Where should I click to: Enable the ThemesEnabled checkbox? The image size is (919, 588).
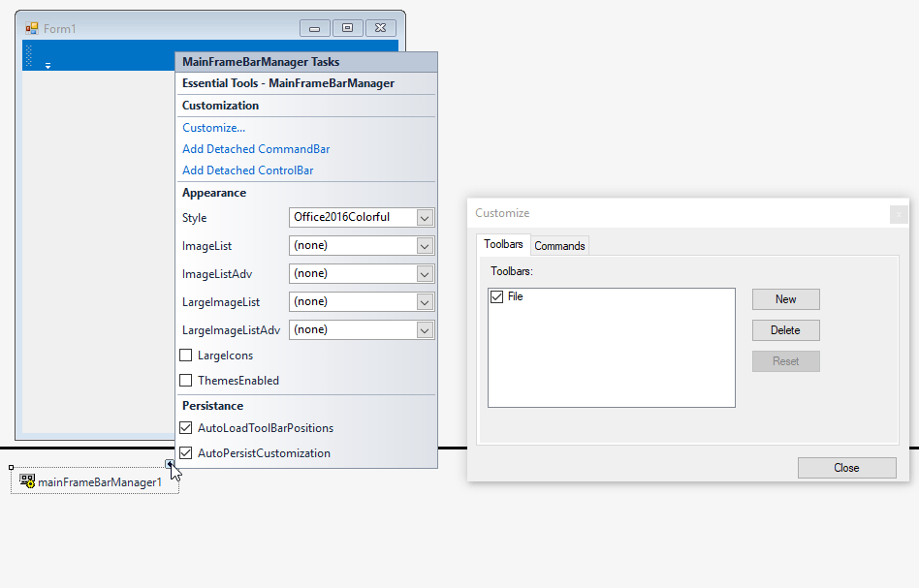point(188,380)
